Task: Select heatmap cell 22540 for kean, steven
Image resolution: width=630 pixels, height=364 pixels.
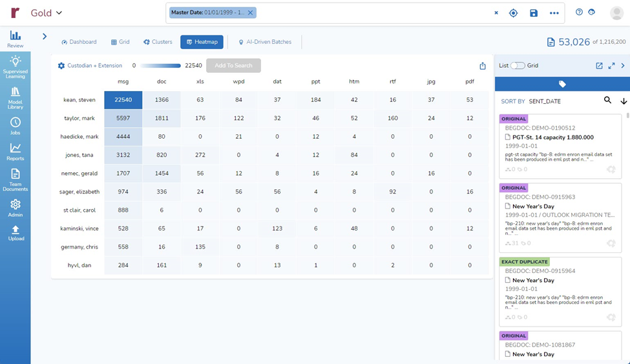Action: pyautogui.click(x=123, y=100)
